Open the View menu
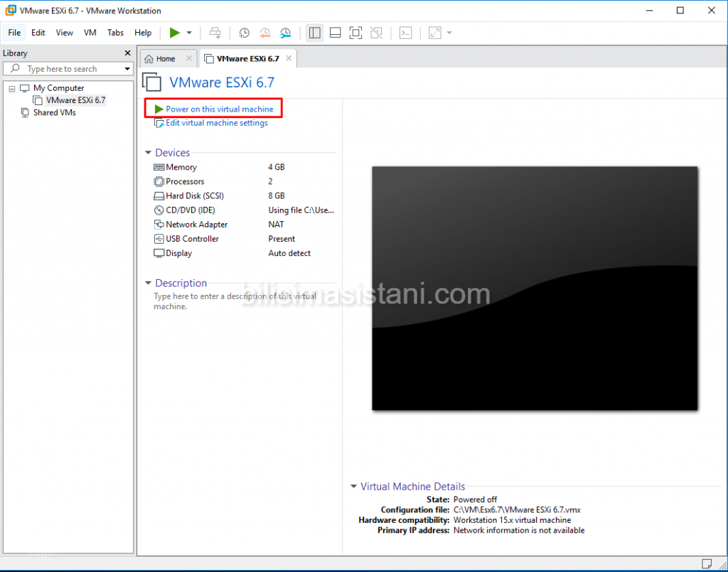The image size is (728, 572). (65, 33)
